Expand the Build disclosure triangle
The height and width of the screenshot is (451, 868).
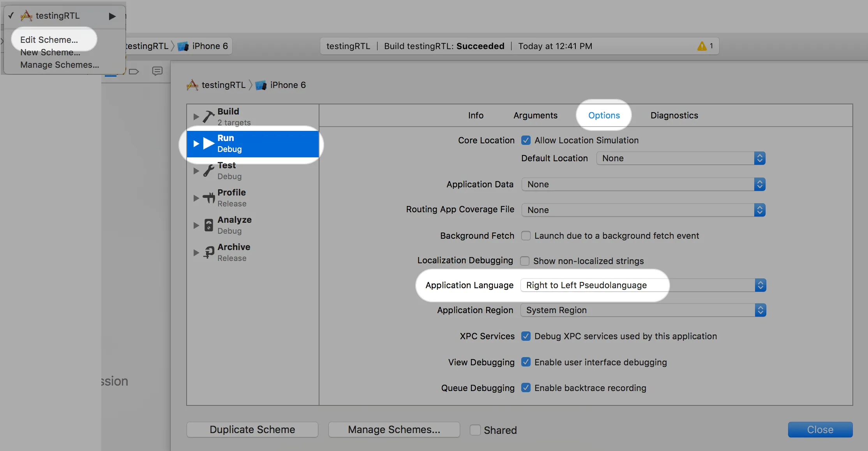tap(196, 116)
